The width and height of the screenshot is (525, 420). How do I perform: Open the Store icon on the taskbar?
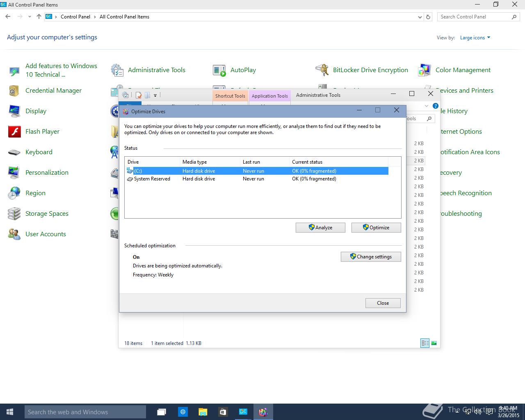point(223,412)
